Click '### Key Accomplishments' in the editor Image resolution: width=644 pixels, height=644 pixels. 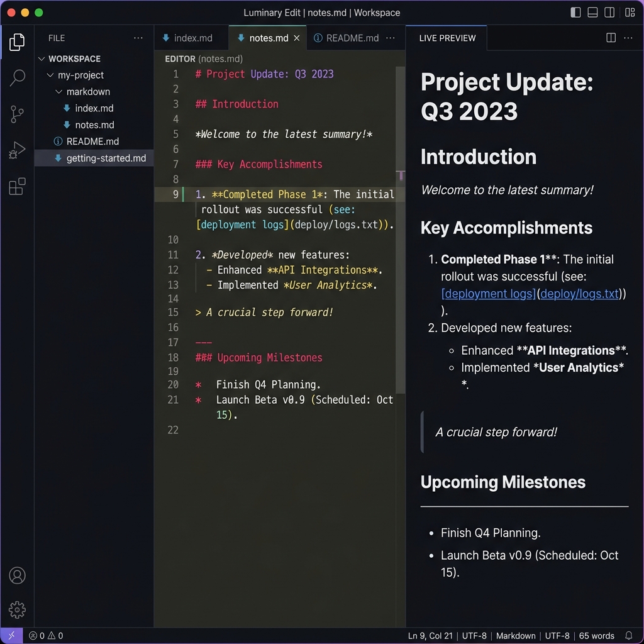point(258,164)
